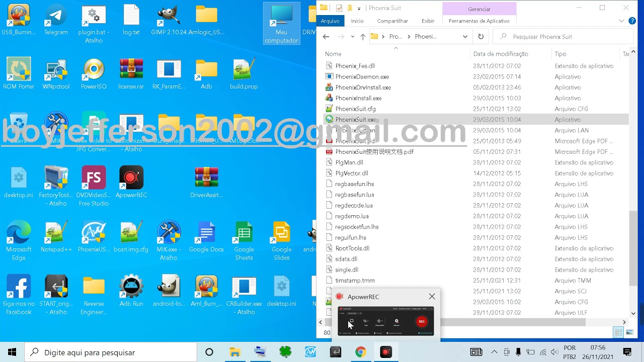644x362 pixels.
Task: Open the Telegram desktop shortcut
Action: pos(56,20)
